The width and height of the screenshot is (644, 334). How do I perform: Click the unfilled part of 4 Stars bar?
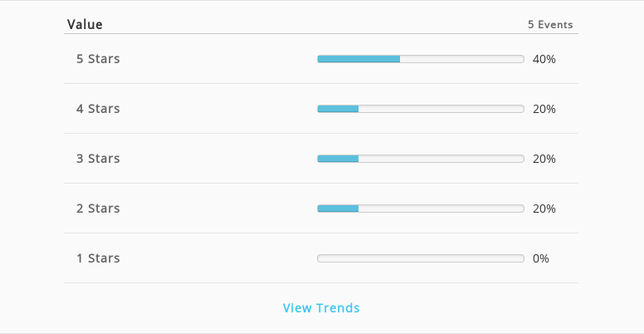click(442, 109)
